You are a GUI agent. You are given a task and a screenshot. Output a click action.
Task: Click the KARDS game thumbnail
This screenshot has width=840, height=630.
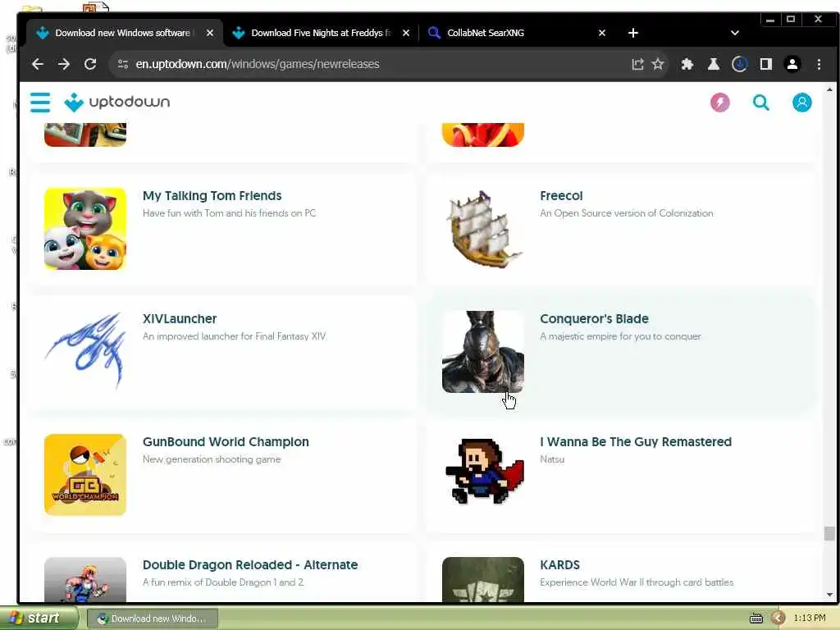click(482, 580)
